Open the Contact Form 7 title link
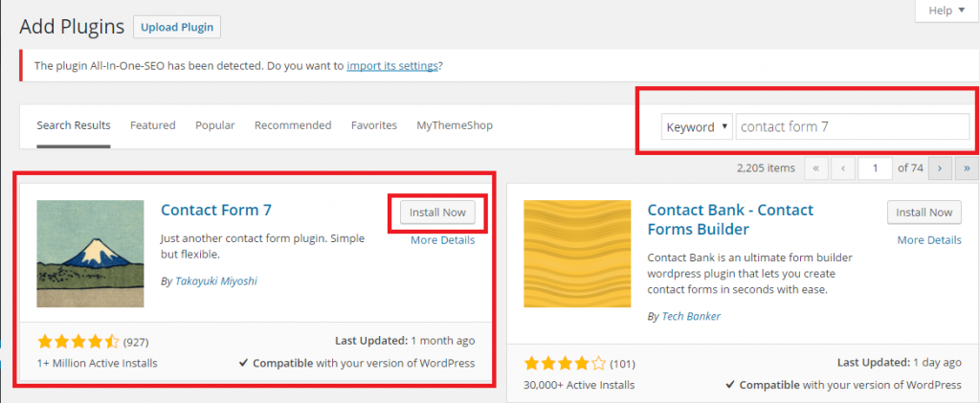This screenshot has width=980, height=403. click(x=216, y=210)
